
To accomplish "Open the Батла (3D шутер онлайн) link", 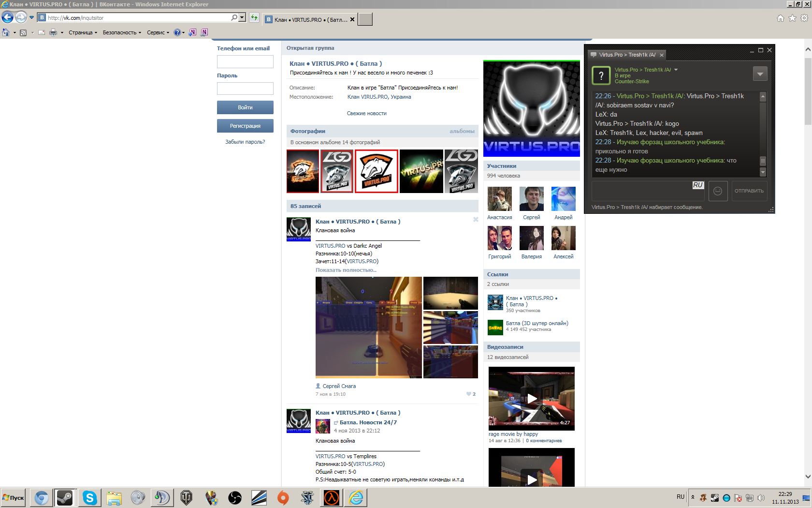I will pos(537,323).
